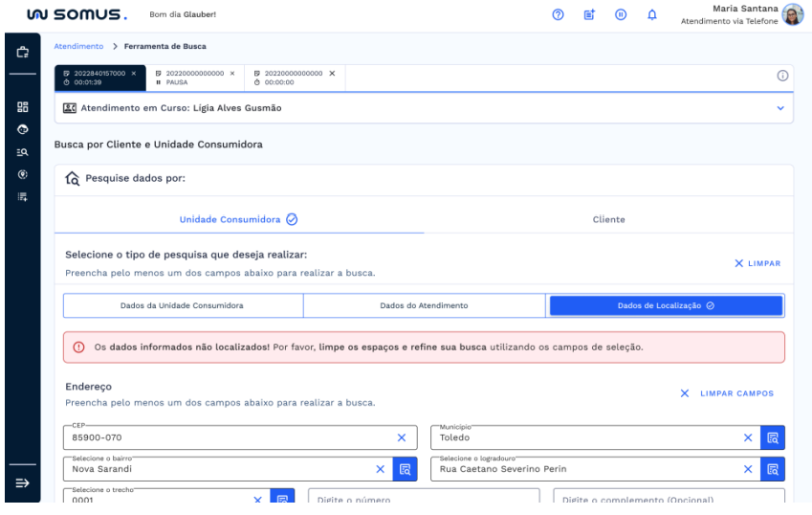This screenshot has height=515, width=812.
Task: Click the Limpar Campos button
Action: click(x=726, y=393)
